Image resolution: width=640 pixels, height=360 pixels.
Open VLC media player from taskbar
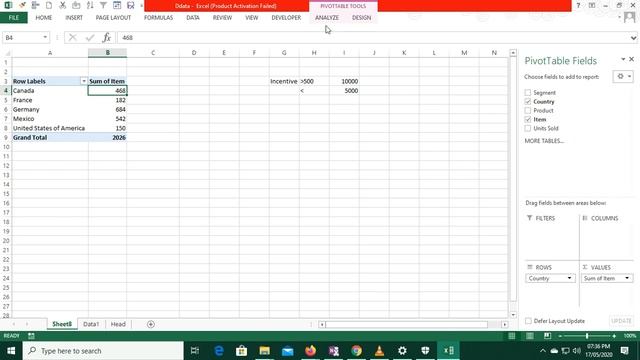(379, 351)
